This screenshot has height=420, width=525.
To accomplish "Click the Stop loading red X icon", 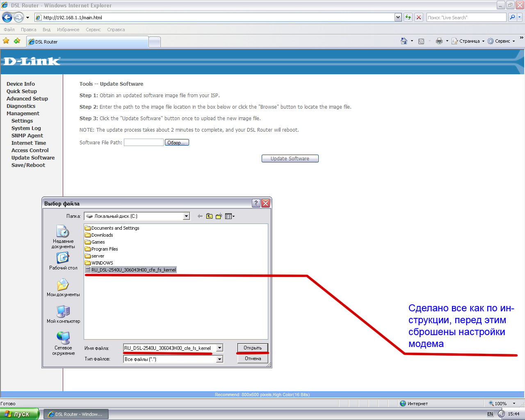I will pyautogui.click(x=418, y=17).
